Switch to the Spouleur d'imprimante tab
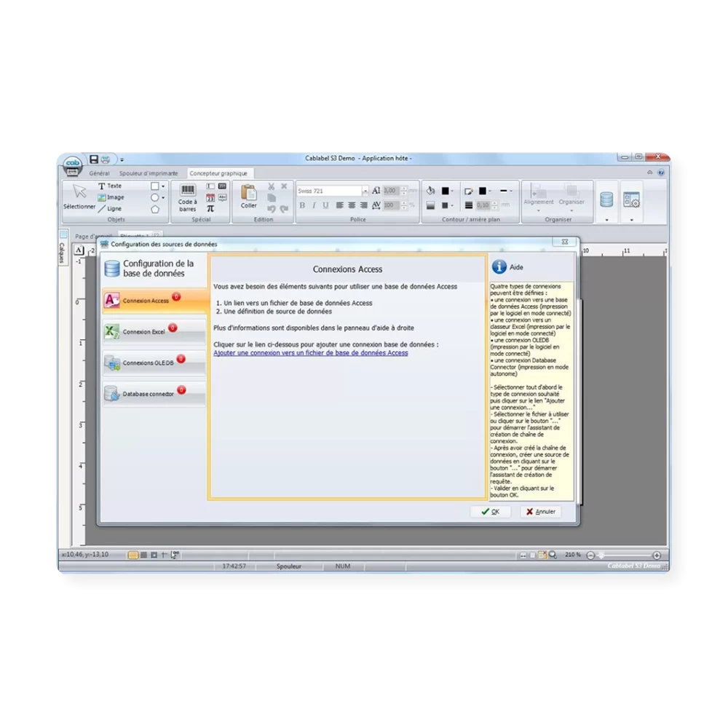 (x=149, y=173)
